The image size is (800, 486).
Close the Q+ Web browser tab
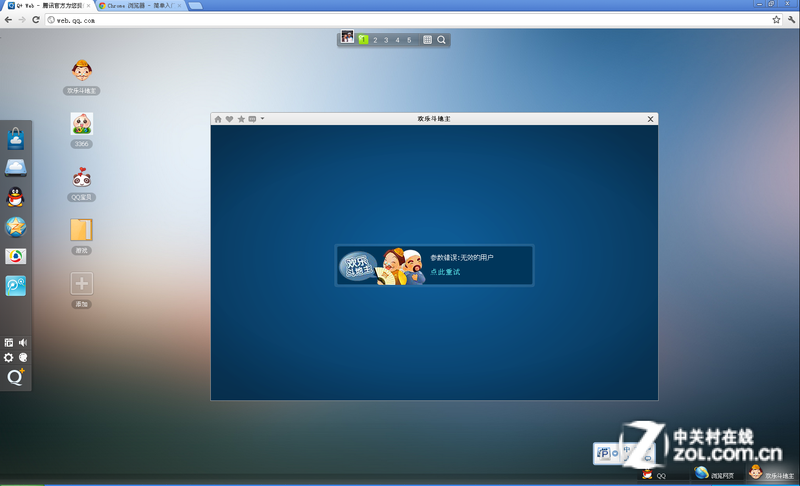coord(89,6)
